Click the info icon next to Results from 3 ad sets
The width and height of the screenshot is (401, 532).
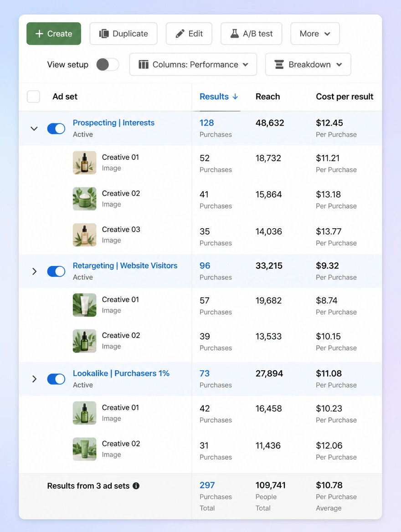click(x=136, y=486)
